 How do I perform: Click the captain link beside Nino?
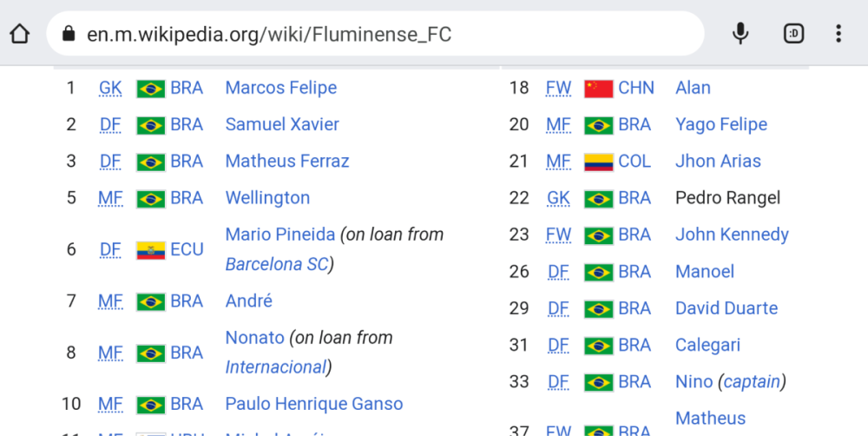point(752,381)
